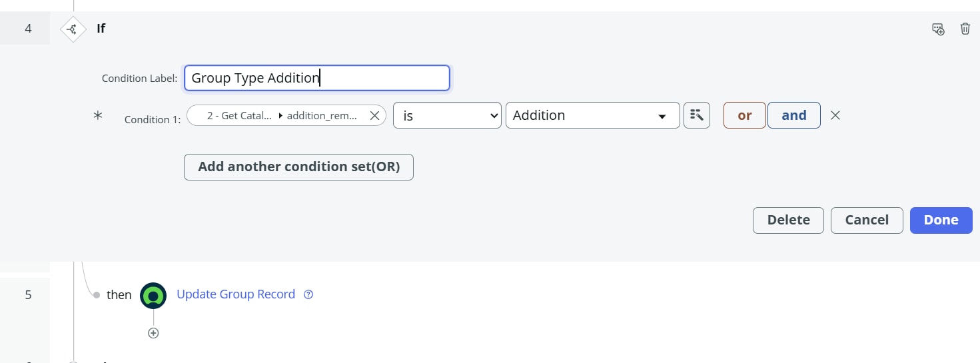Cancel the condition edits
Image resolution: width=980 pixels, height=363 pixels.
pyautogui.click(x=866, y=220)
